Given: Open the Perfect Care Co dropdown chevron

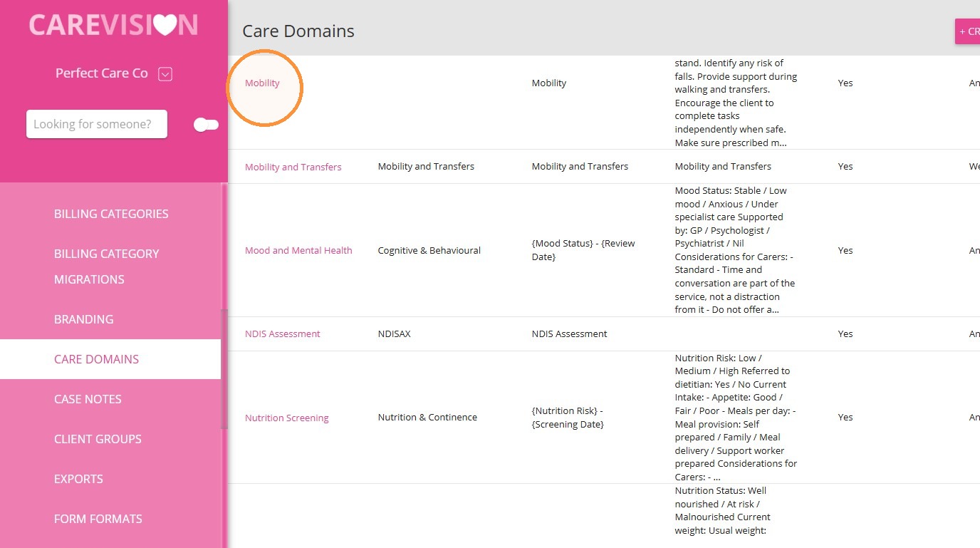Looking at the screenshot, I should [165, 73].
